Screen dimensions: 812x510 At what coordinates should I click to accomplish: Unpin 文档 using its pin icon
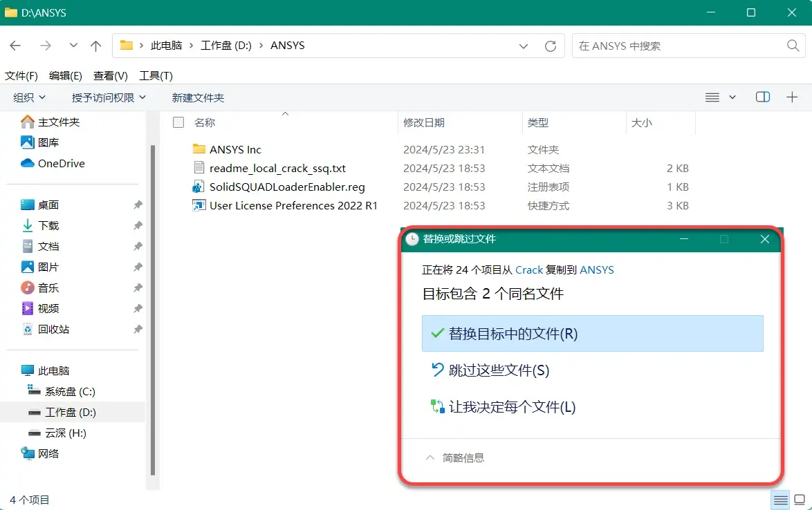pos(138,246)
